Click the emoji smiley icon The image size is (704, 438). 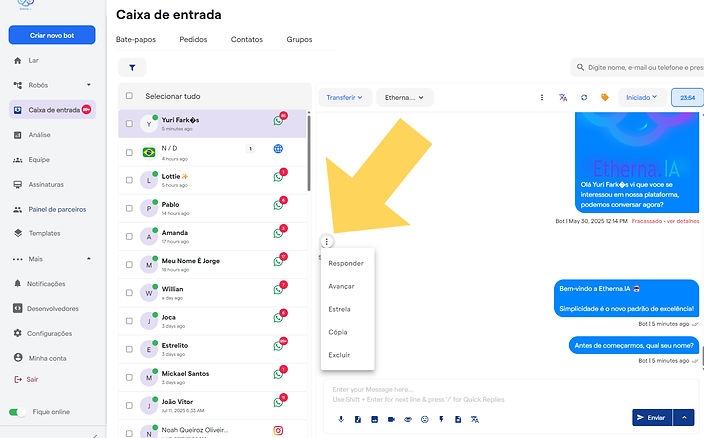424,418
